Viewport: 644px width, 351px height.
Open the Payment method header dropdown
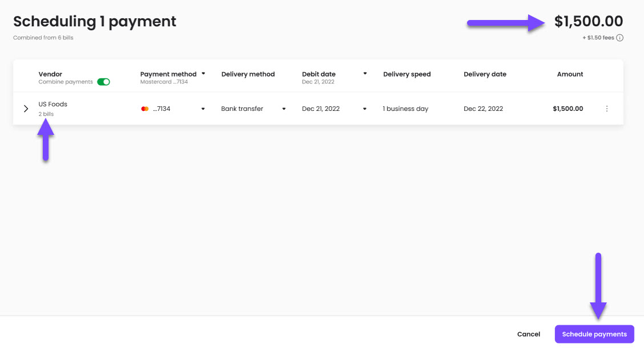[203, 74]
